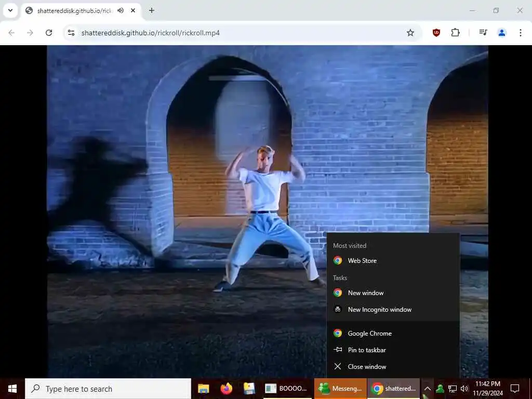This screenshot has height=399, width=532.
Task: Open the clock showing 11:42 PM
Action: pyautogui.click(x=488, y=389)
